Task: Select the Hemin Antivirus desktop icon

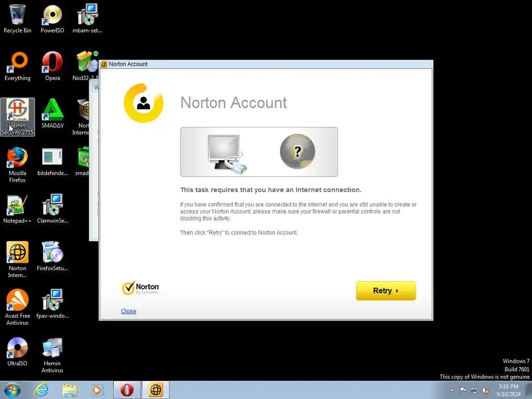Action: (52, 355)
